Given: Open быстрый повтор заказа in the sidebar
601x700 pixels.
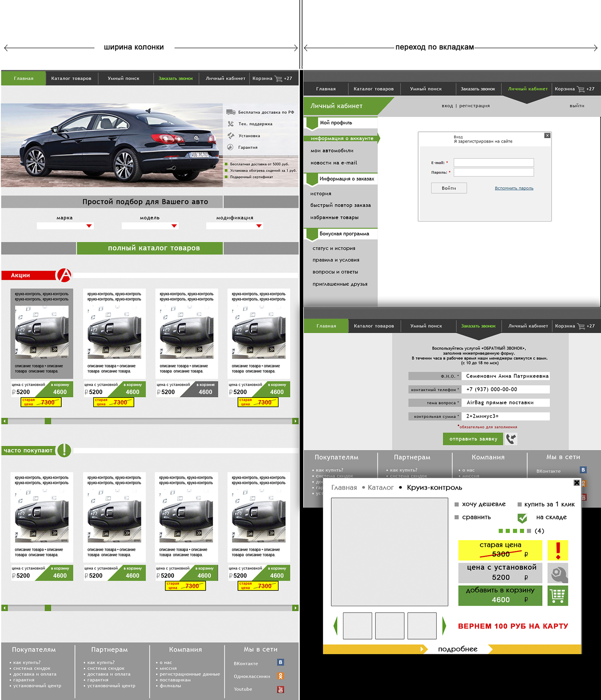Looking at the screenshot, I should [341, 205].
